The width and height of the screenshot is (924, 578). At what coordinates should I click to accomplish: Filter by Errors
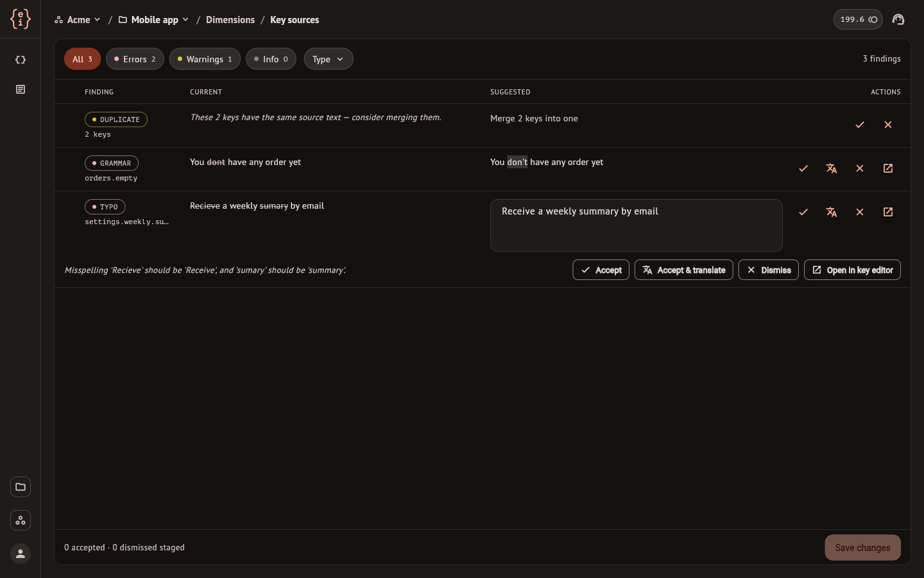click(x=135, y=59)
